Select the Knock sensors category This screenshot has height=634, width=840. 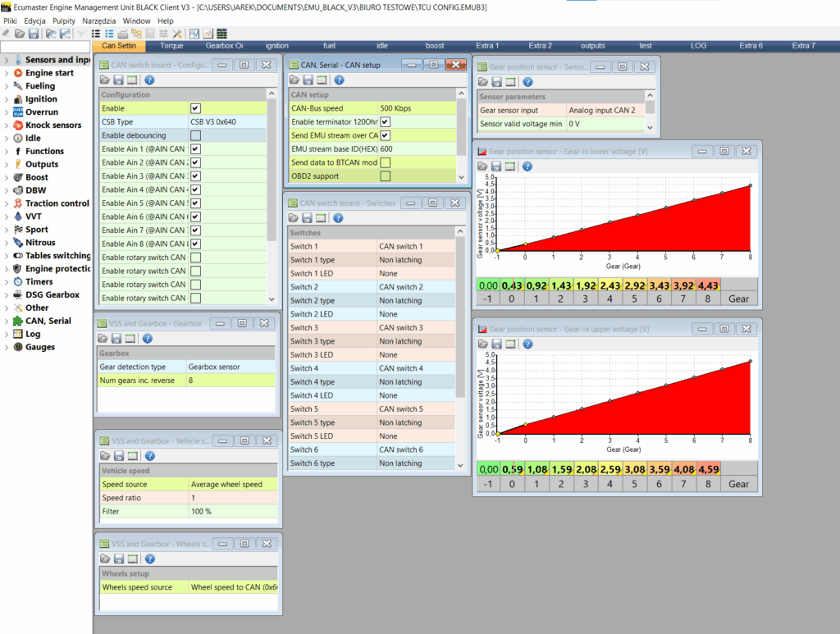(x=53, y=125)
